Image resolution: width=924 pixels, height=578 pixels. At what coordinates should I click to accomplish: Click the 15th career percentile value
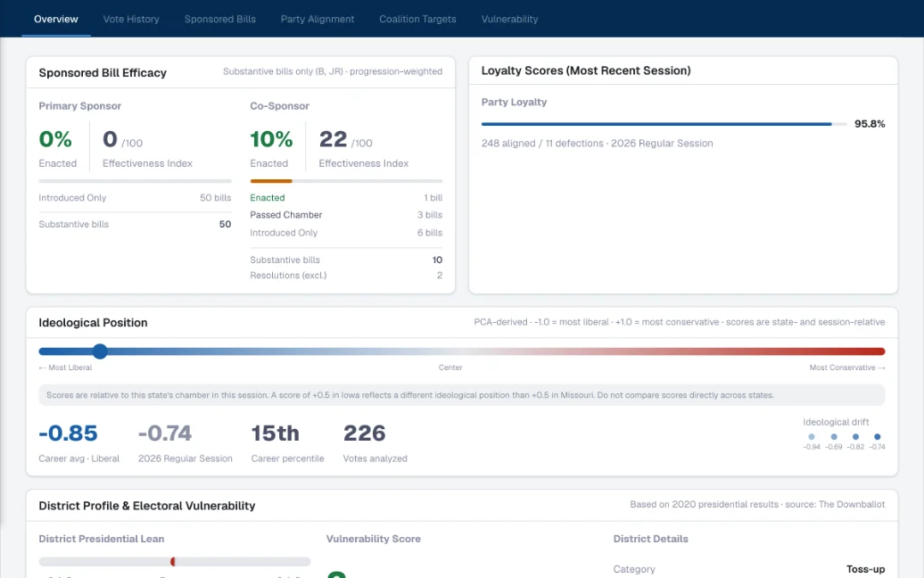coord(276,433)
